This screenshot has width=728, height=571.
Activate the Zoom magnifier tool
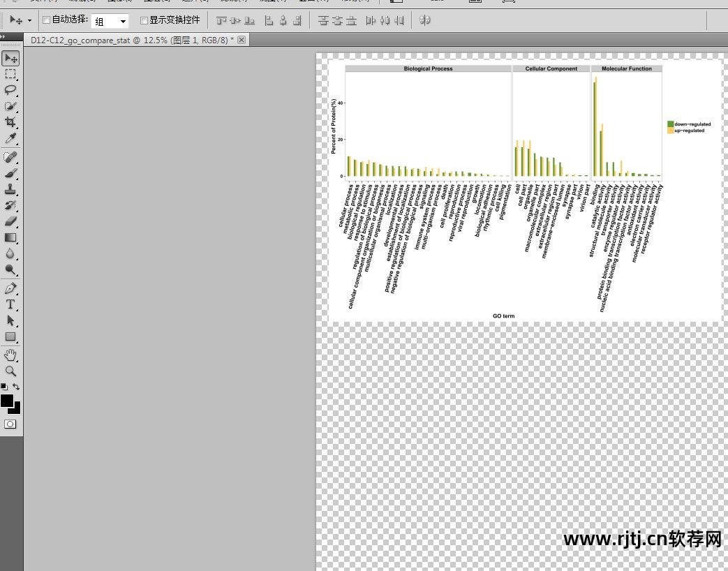[10, 371]
